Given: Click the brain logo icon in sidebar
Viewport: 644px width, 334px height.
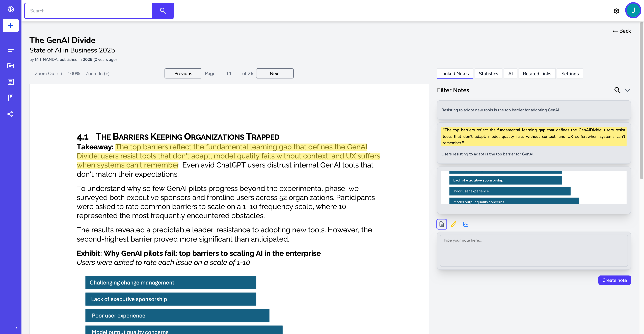Looking at the screenshot, I should tap(11, 10).
